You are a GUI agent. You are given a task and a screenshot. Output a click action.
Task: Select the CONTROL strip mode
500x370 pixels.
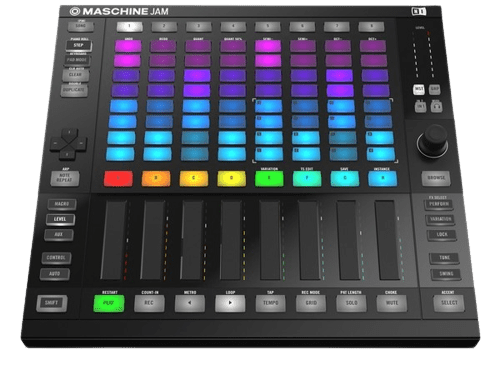click(56, 258)
